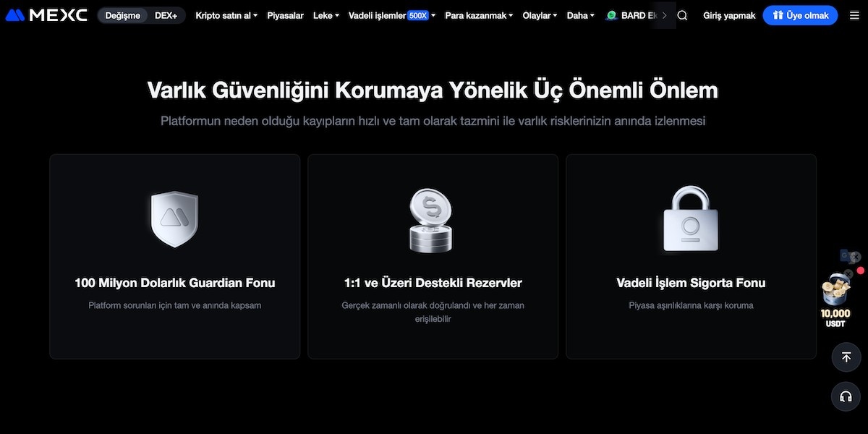
Task: Select the DEX+ tab
Action: pyautogui.click(x=168, y=14)
